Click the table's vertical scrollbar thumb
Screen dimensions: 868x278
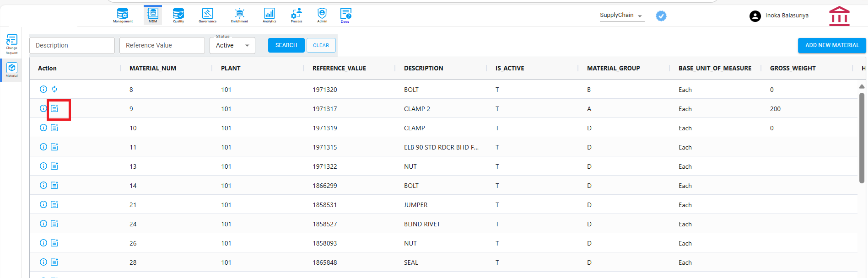pos(862,138)
